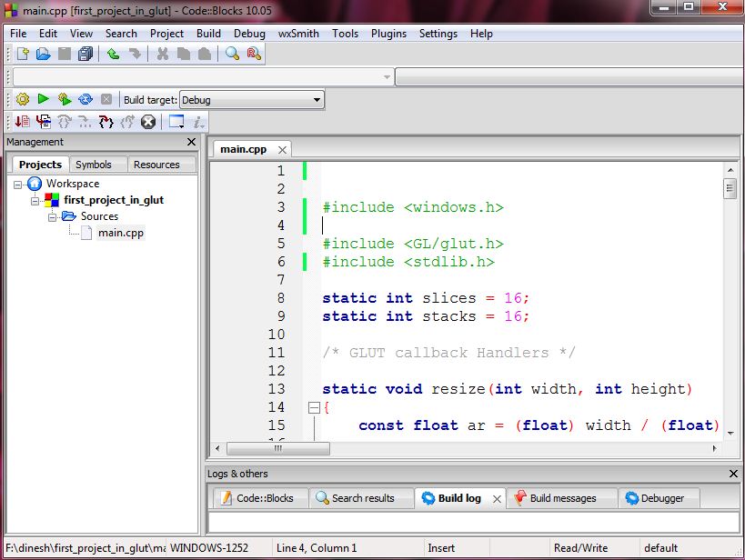745x560 pixels.
Task: Click the Rebuild icon
Action: [x=86, y=99]
